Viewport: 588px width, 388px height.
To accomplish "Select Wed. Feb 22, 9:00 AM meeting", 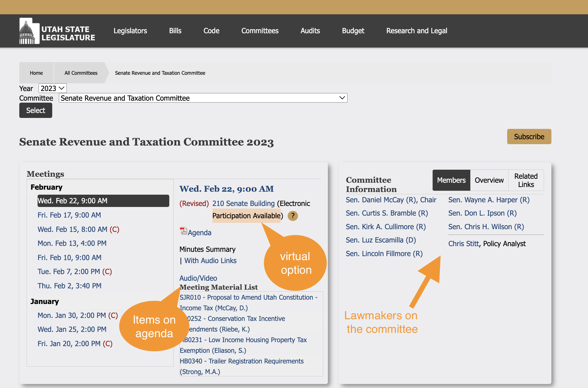I will [103, 201].
